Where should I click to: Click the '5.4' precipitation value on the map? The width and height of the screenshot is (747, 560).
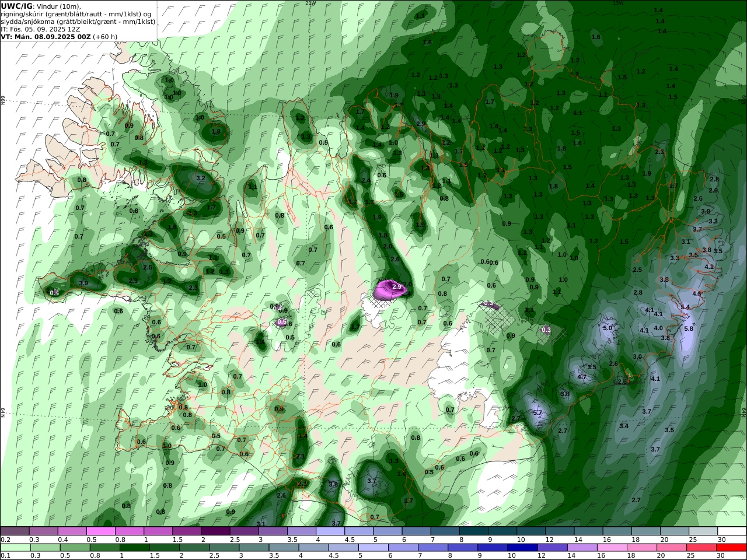685,307
